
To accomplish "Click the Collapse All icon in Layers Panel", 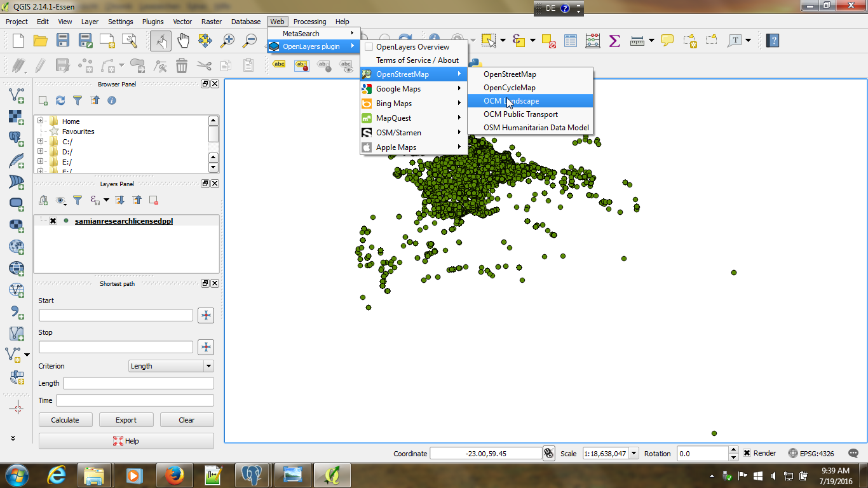I will 137,200.
